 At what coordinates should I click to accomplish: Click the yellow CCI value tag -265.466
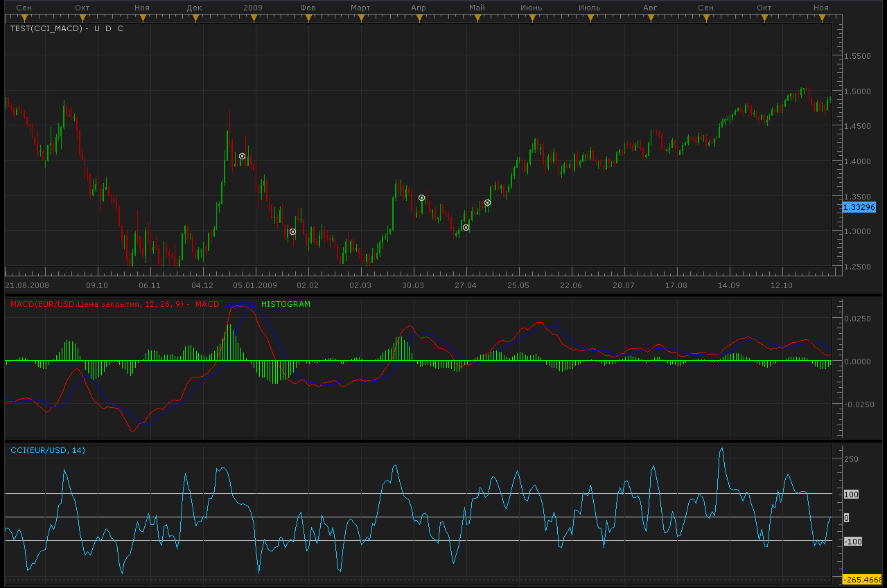(862, 580)
